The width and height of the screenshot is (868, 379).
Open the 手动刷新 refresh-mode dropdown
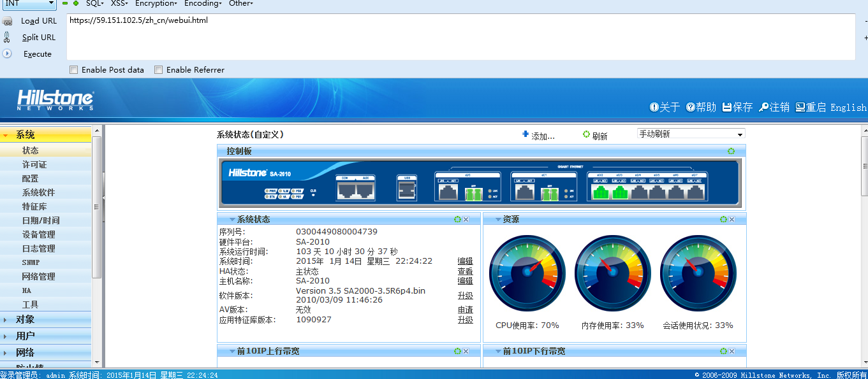(x=691, y=134)
